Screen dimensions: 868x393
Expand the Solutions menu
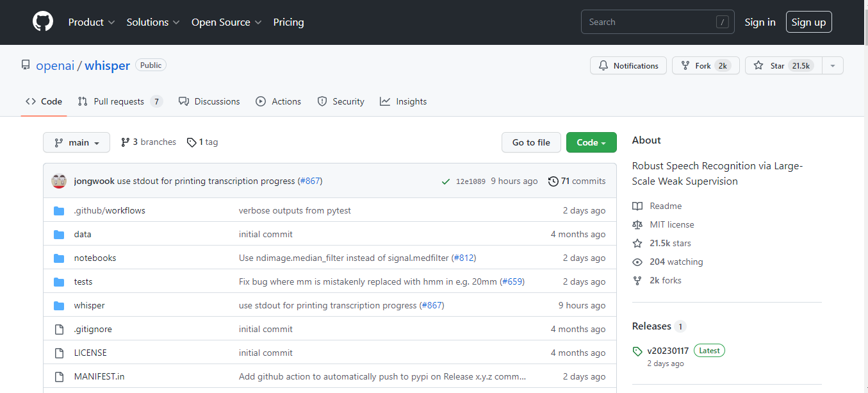pos(153,22)
